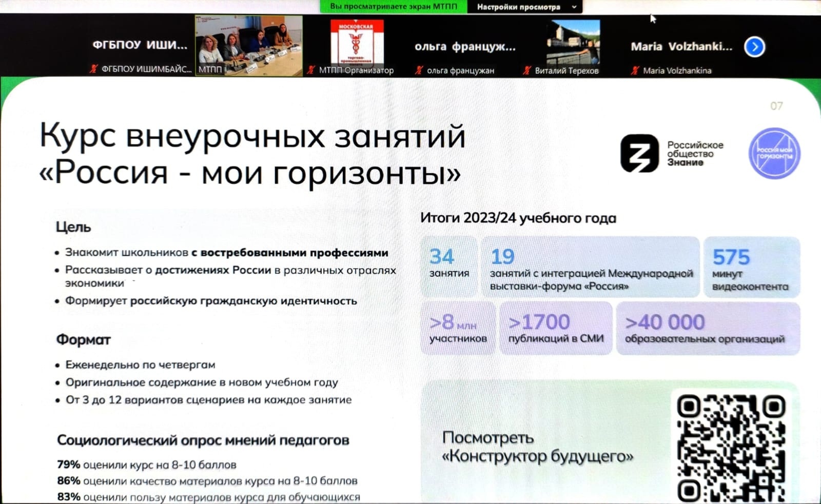Screen dimensions: 821x504
Task: Click the «Россия - мои горизонты» title line
Action: [250, 172]
